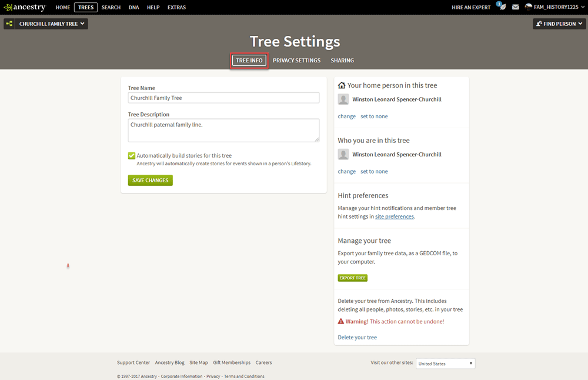Open Support Center footer link
Image resolution: width=588 pixels, height=380 pixels.
133,363
